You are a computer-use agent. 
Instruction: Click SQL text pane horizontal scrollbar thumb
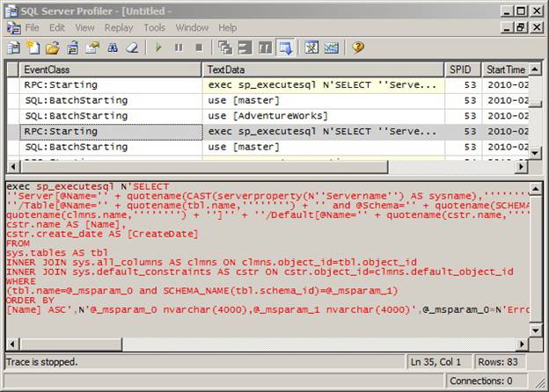click(x=71, y=344)
